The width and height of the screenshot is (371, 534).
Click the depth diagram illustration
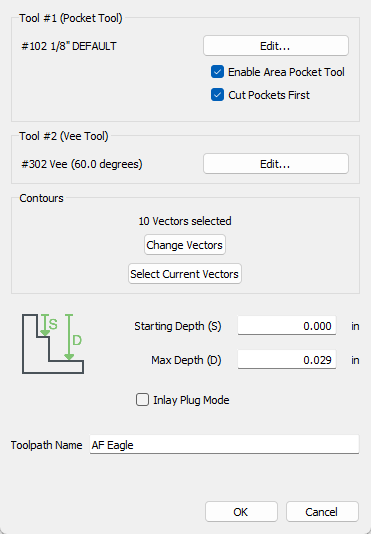click(x=53, y=344)
